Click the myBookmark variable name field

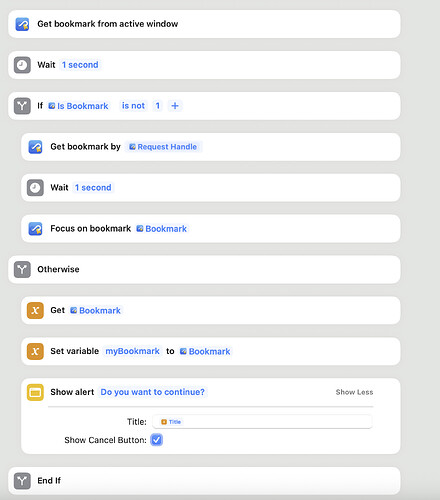tap(132, 351)
